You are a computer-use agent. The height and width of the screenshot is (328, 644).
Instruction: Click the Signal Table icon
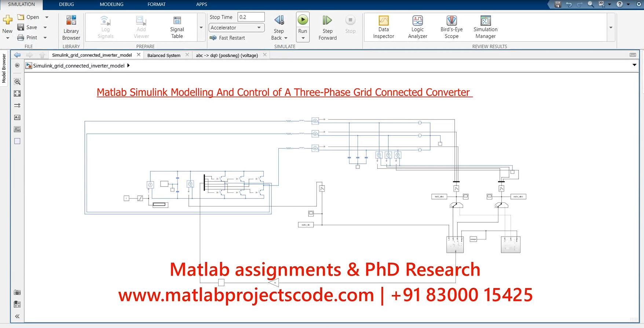click(177, 27)
